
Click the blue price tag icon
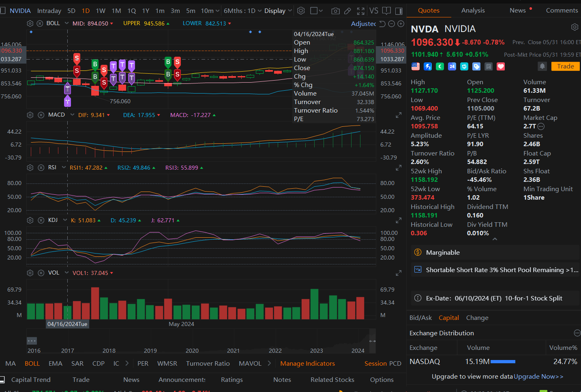point(476,66)
